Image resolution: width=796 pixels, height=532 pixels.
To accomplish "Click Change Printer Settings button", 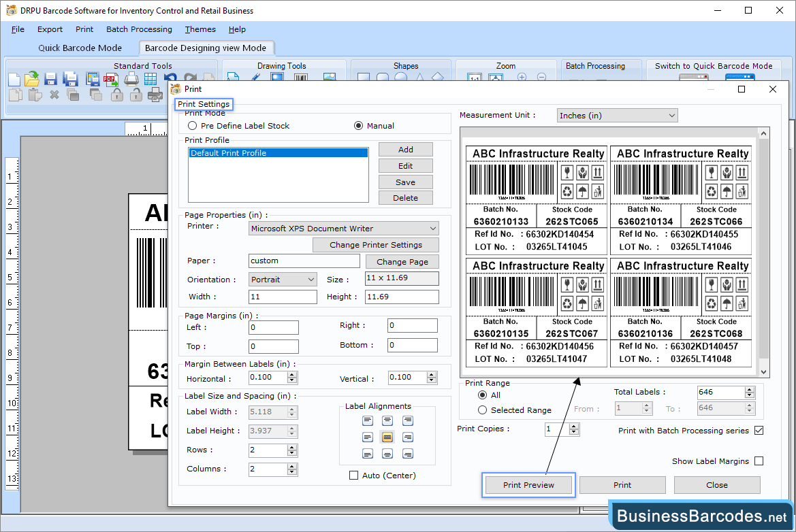I will [376, 245].
